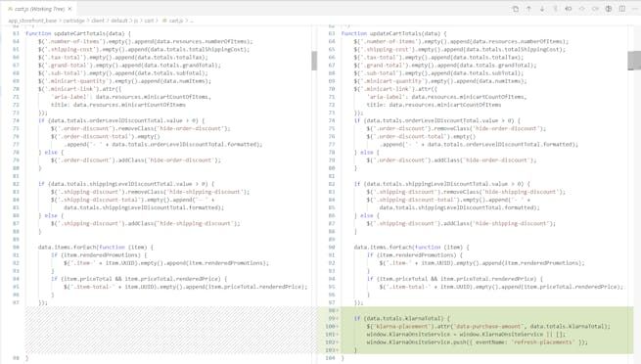Click line number 104 in the right gutter
641x364 pixels.
(x=331, y=358)
